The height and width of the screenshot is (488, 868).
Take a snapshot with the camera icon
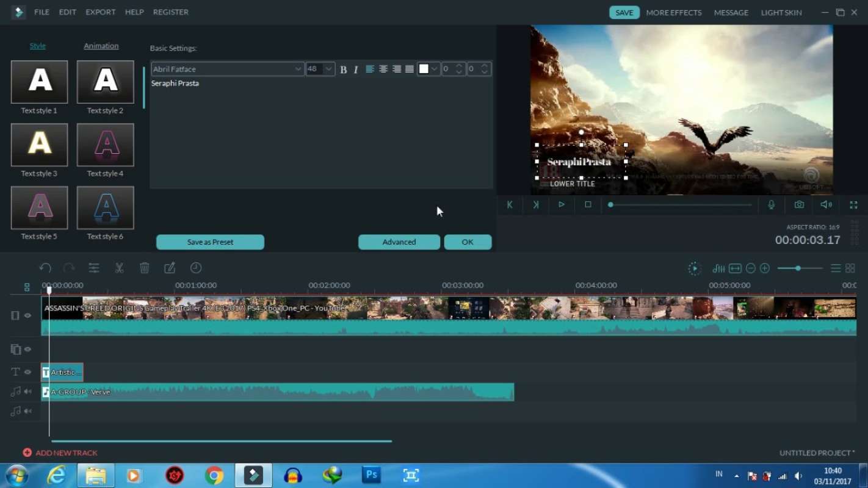click(799, 205)
